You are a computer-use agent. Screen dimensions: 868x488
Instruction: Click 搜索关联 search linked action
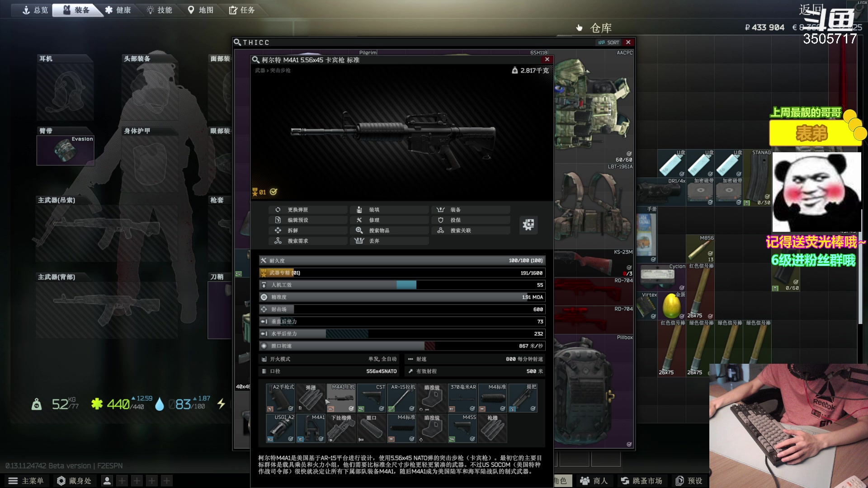471,230
